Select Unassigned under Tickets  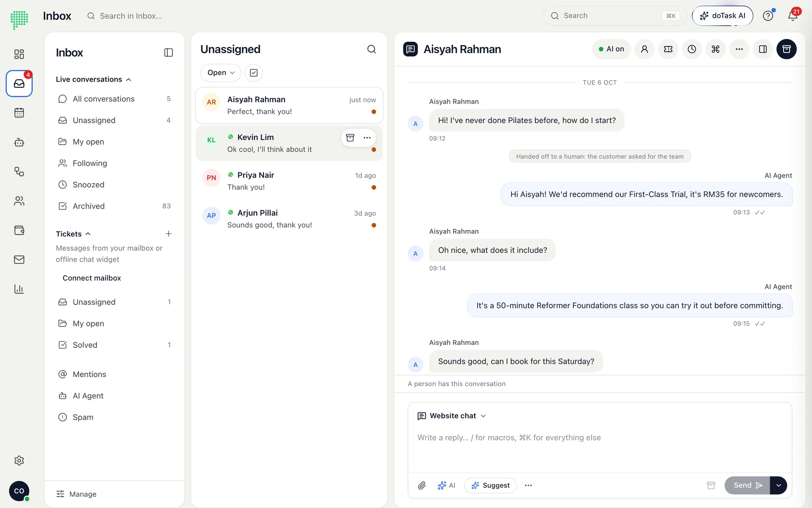pyautogui.click(x=114, y=302)
